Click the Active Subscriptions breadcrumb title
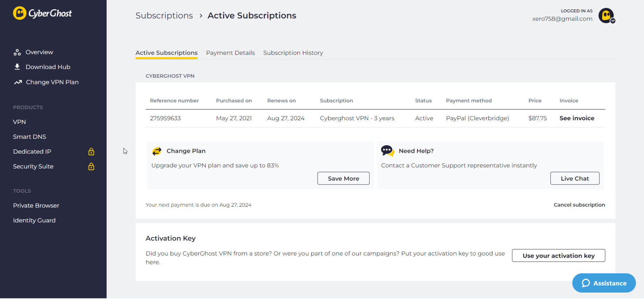 coord(252,16)
